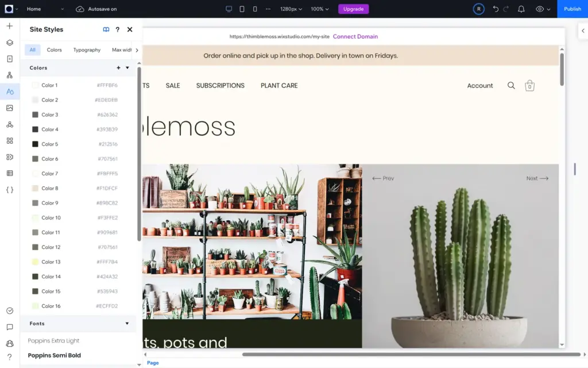Image resolution: width=588 pixels, height=368 pixels.
Task: Open the shopping cart icon
Action: [x=529, y=86]
